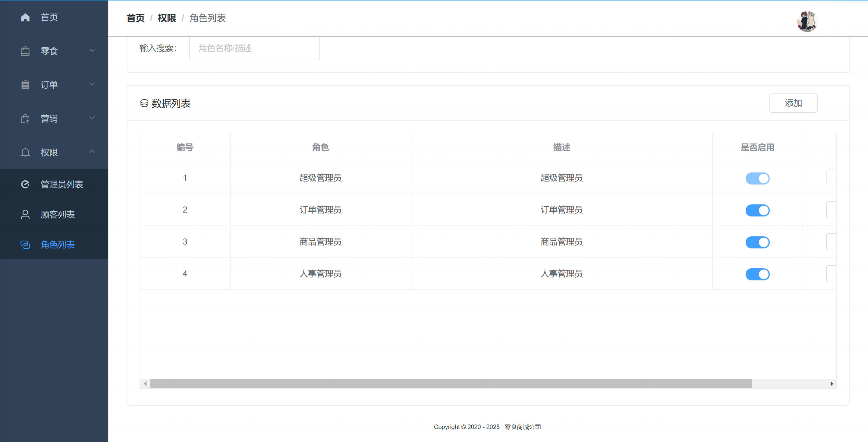Image resolution: width=868 pixels, height=442 pixels.
Task: Click the home icon in sidebar
Action: (25, 17)
